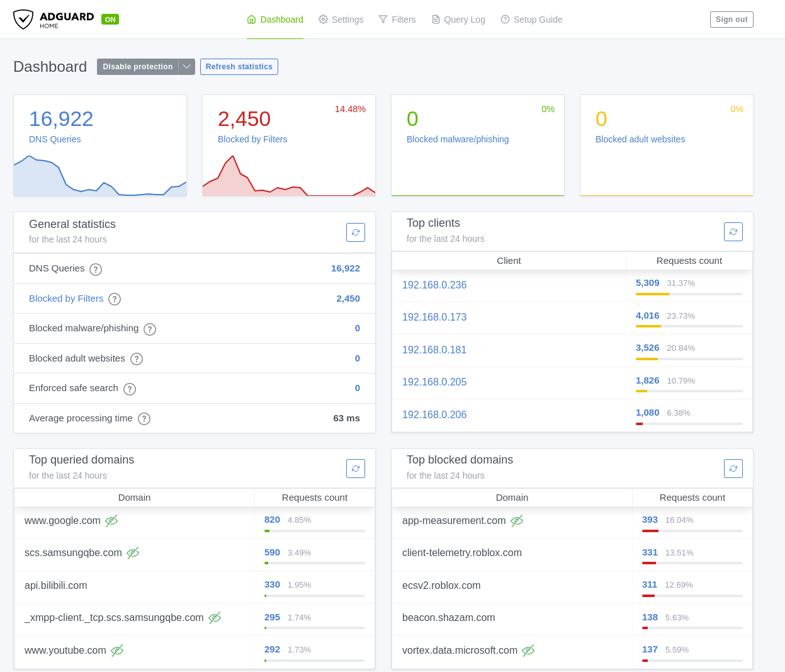Open the Settings menu

(341, 20)
